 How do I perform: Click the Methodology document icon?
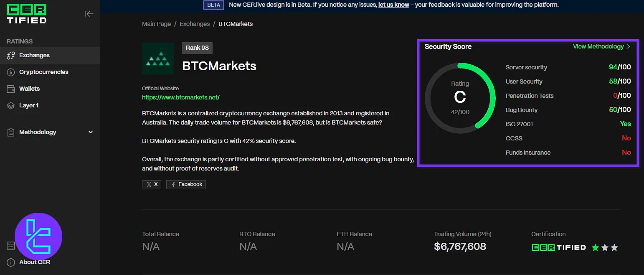(x=10, y=132)
